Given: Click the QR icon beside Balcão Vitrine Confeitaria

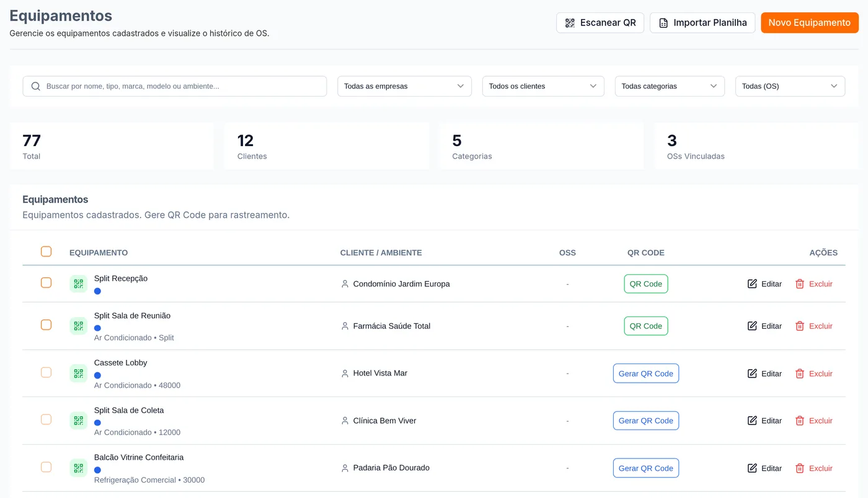Looking at the screenshot, I should click(x=78, y=468).
